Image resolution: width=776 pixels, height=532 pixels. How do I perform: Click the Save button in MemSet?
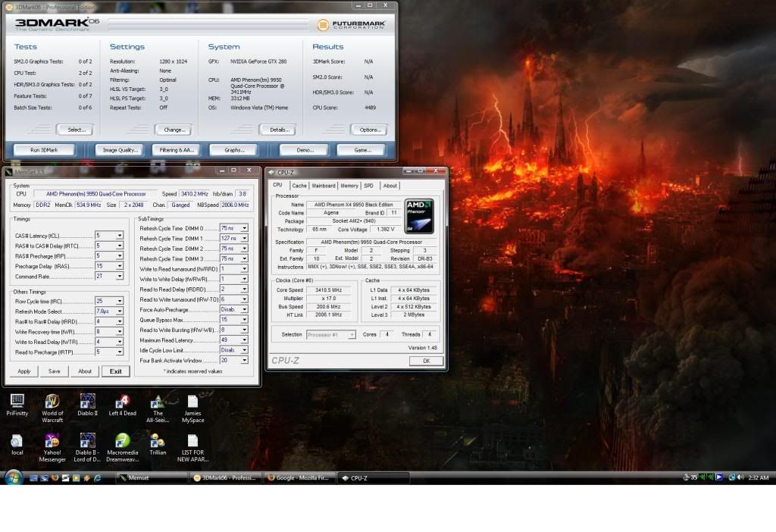click(55, 371)
